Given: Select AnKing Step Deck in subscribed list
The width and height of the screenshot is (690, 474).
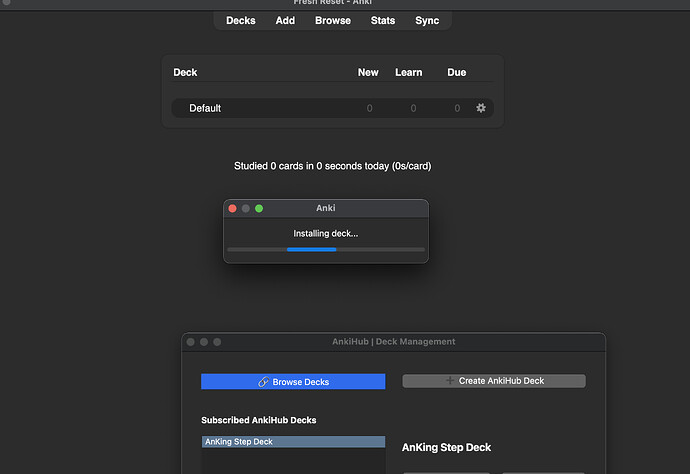Looking at the screenshot, I should pyautogui.click(x=293, y=441).
